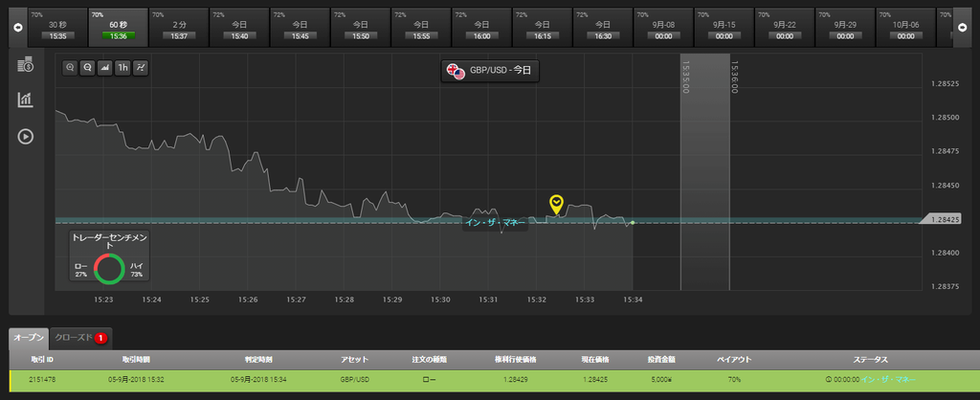
Task: Select the 10月-06 expiry
Action: click(x=906, y=28)
